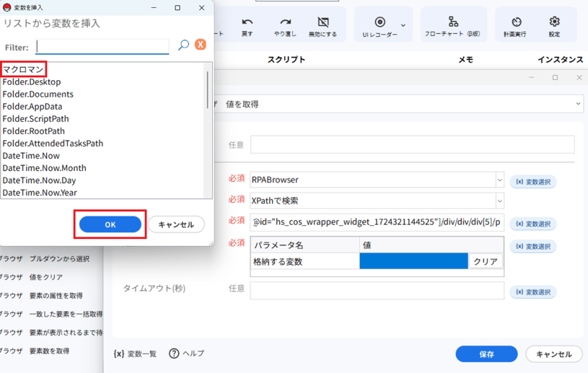This screenshot has height=373, width=588.
Task: Select Folder.RootPath variable
Action: coord(33,131)
